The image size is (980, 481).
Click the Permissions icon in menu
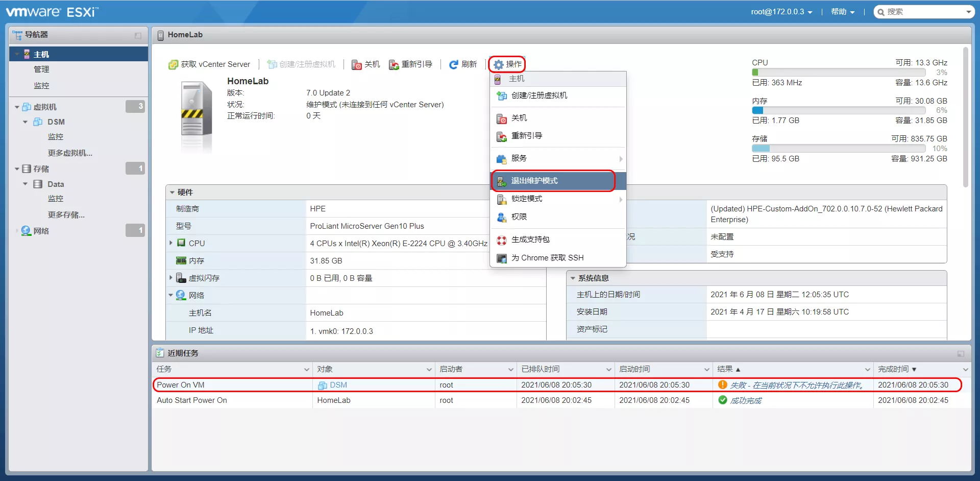pos(502,218)
